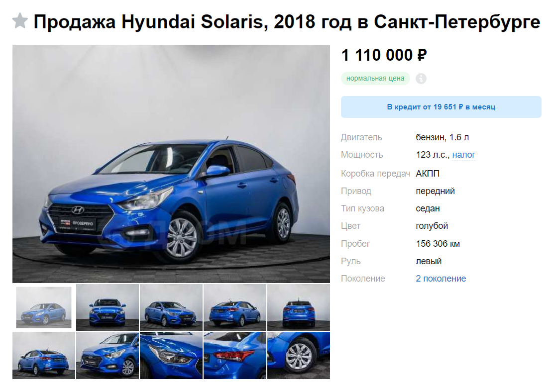Click the favorite star icon beside the title

point(20,21)
